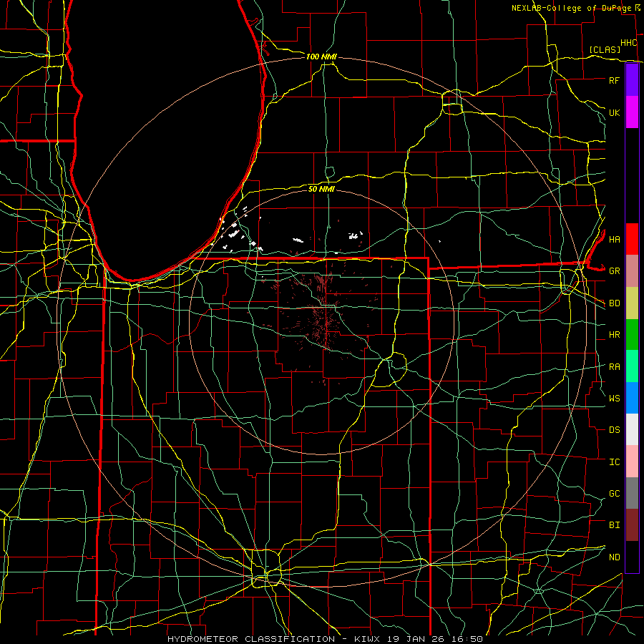Click the DS white legend swatch

[632, 429]
